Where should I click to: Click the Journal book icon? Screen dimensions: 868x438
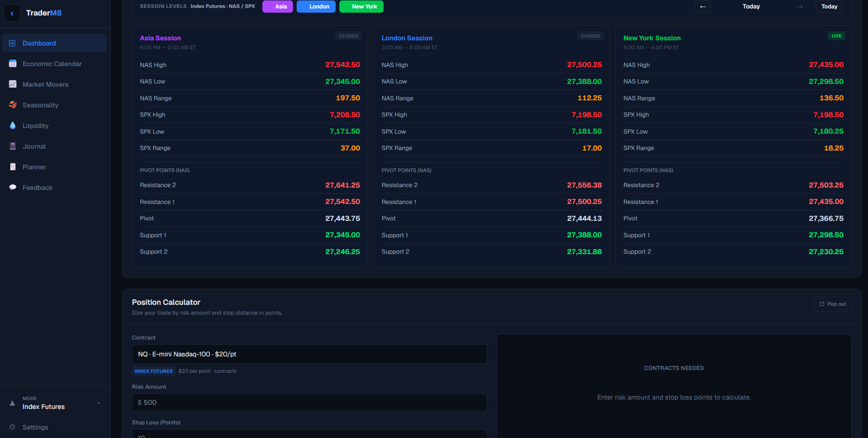pyautogui.click(x=13, y=146)
